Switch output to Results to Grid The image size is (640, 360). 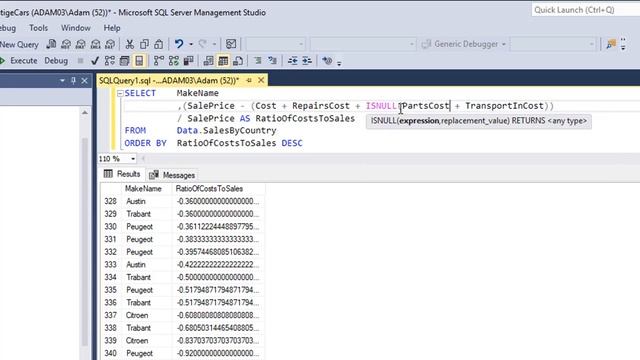(223, 61)
